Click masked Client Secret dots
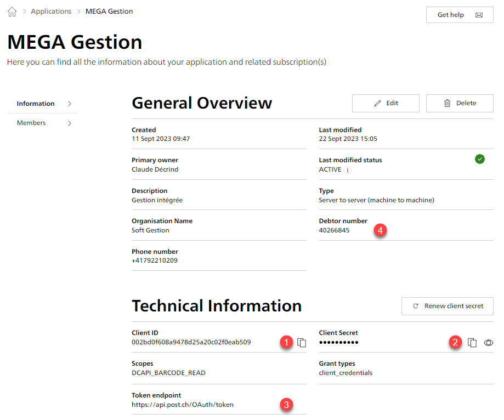The image size is (504, 420). (339, 342)
